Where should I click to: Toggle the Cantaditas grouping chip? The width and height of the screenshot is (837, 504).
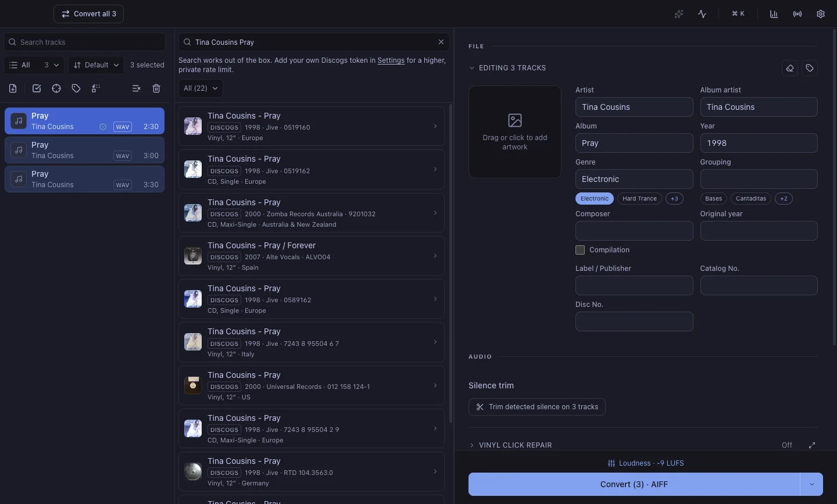click(x=751, y=199)
